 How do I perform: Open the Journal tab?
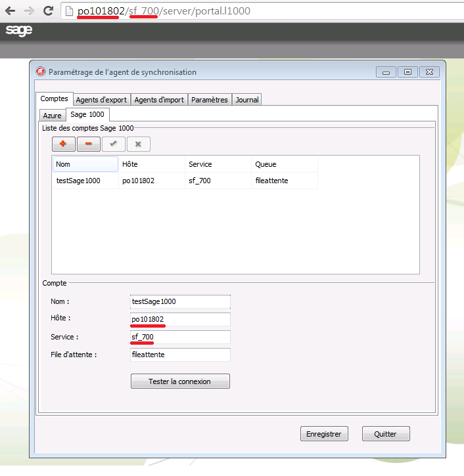246,100
